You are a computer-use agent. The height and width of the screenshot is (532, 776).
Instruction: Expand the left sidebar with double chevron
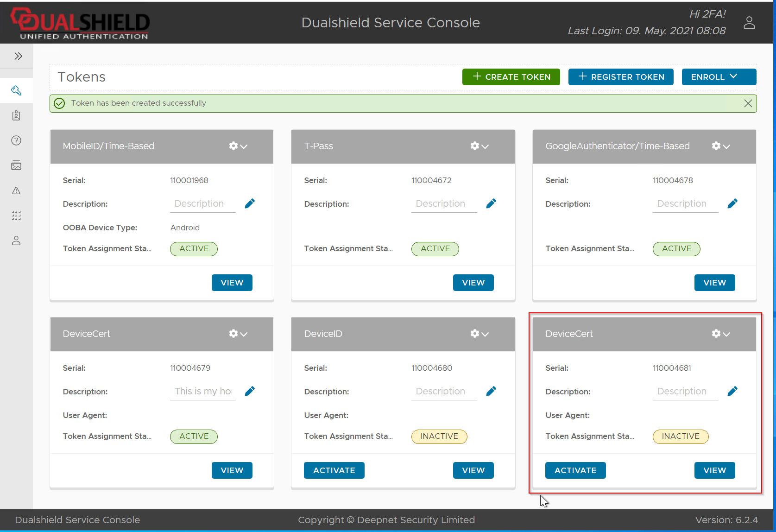pos(18,56)
